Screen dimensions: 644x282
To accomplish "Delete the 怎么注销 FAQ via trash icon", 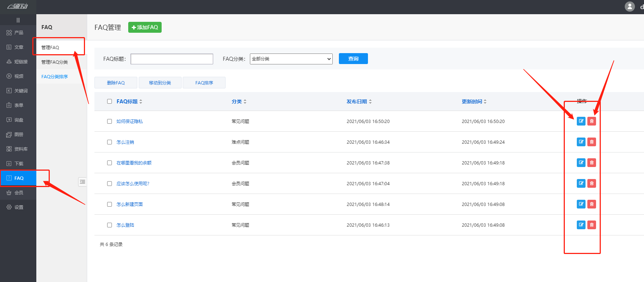I will [591, 142].
